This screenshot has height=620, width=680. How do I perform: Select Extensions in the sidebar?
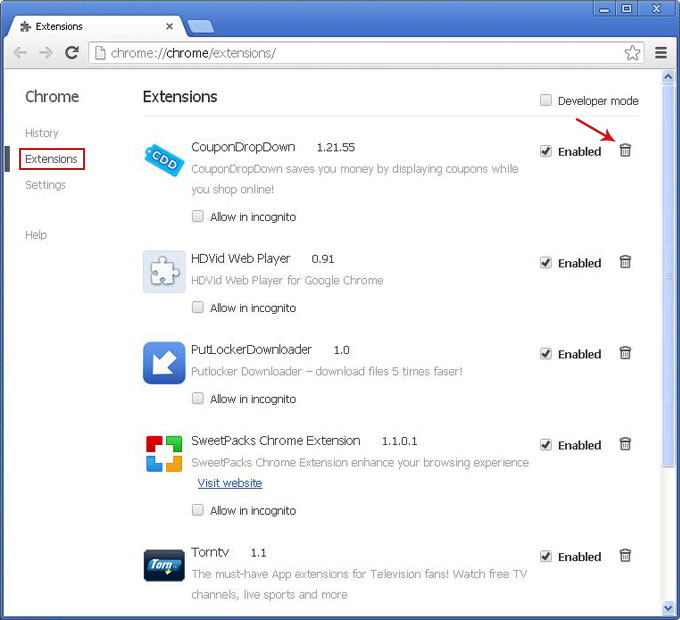[51, 159]
